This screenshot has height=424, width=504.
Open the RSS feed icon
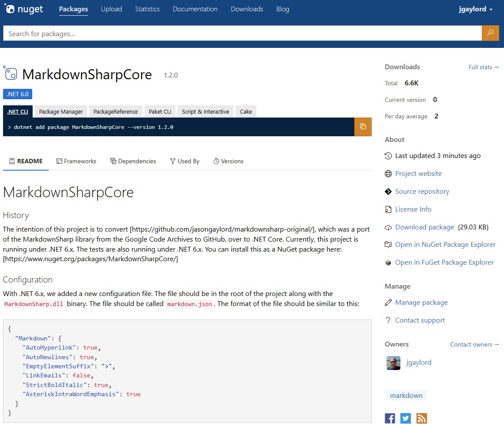pyautogui.click(x=421, y=418)
